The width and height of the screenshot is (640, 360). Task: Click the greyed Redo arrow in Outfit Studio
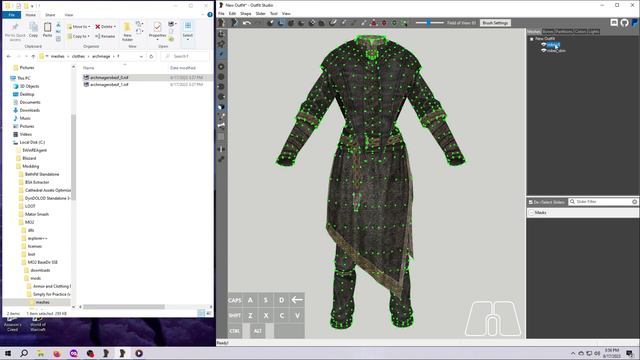pos(258,23)
